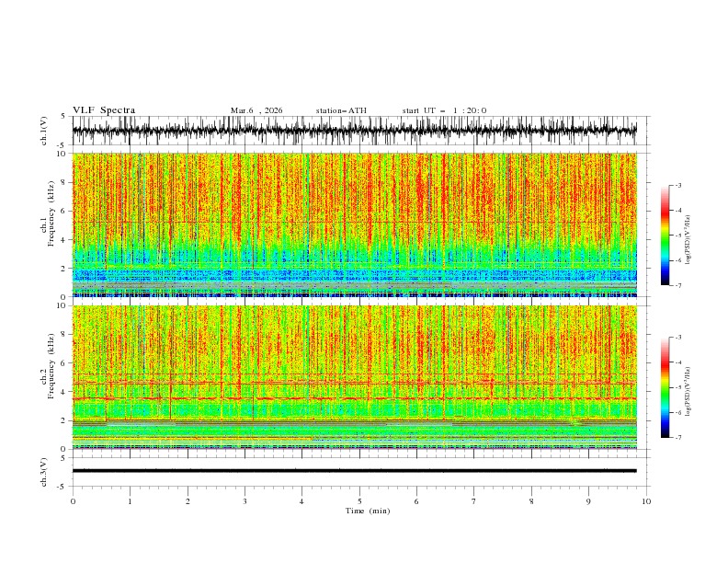Click the "-7" tick on ch.1 colorbar
Image resolution: width=728 pixels, height=563 pixels.
tap(677, 285)
